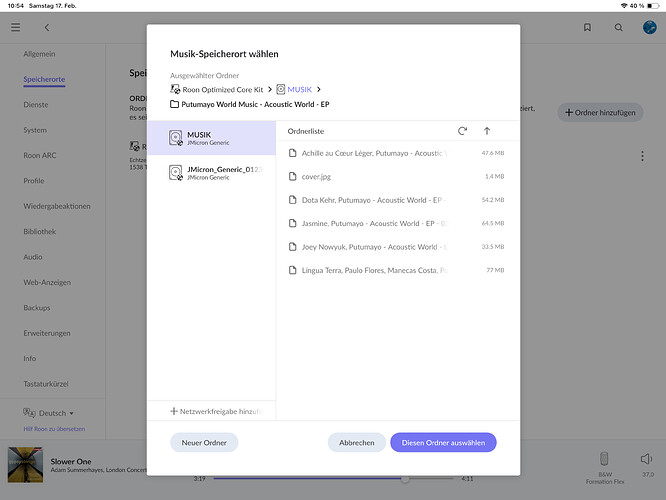Select the cover.jpg file
Viewport: 666px width, 500px height.
coord(396,176)
